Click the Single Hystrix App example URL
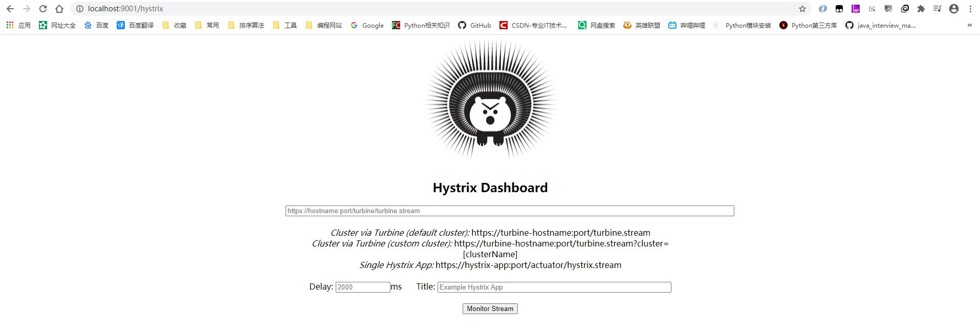Image resolution: width=980 pixels, height=330 pixels. pos(529,265)
